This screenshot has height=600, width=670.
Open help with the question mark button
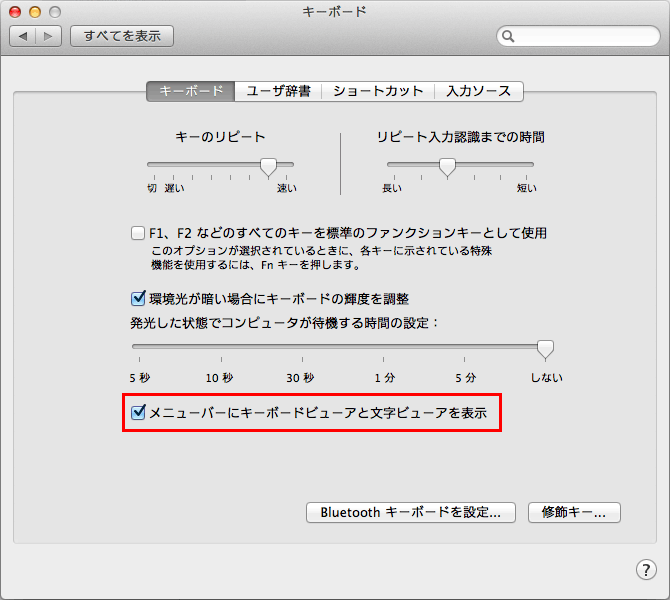pyautogui.click(x=646, y=569)
